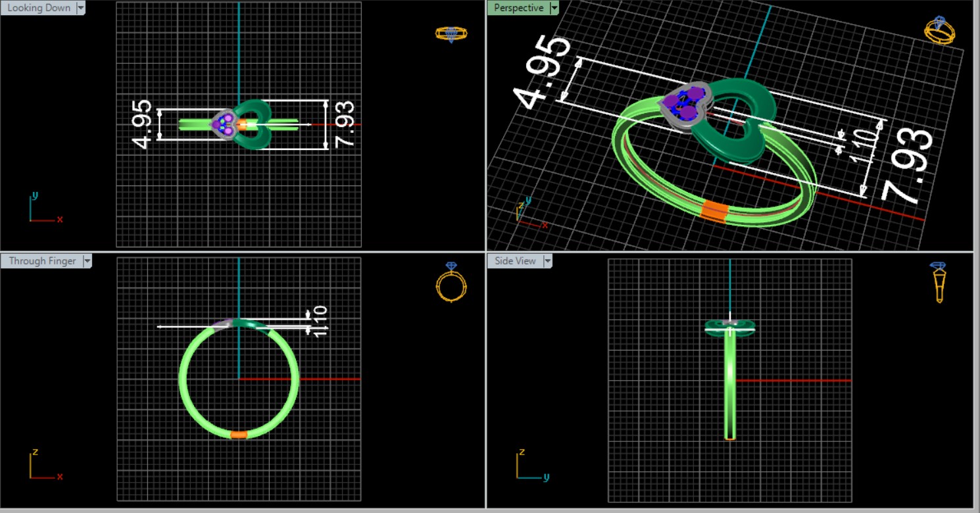This screenshot has height=513, width=980.
Task: Expand the Side View dropdown arrow
Action: point(547,261)
